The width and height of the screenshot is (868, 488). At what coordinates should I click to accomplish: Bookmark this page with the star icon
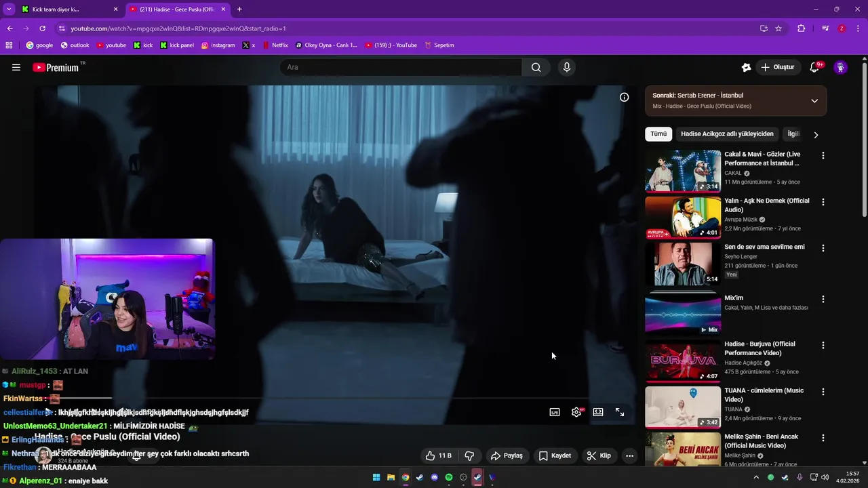pyautogui.click(x=778, y=28)
